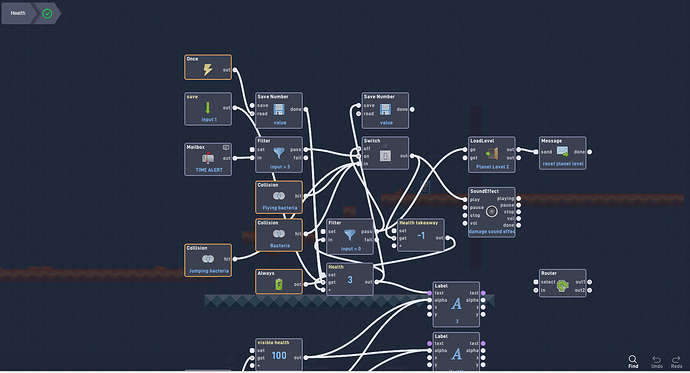Click the 'Health takeaway' node title

(418, 223)
